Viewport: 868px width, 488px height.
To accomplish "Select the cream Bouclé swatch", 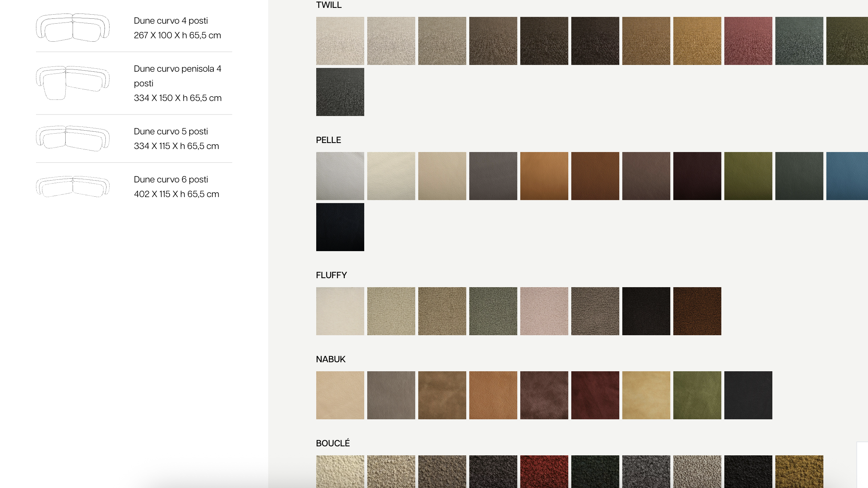I will [340, 471].
